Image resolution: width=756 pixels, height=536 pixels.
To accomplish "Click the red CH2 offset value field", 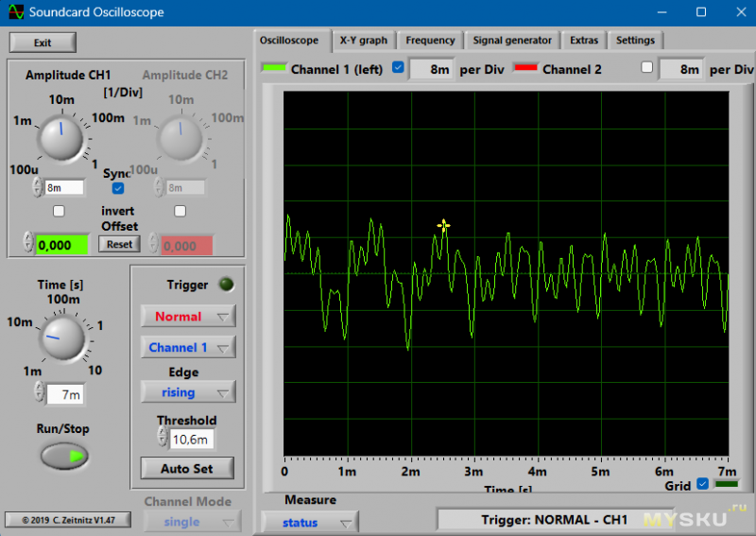I will pyautogui.click(x=186, y=246).
